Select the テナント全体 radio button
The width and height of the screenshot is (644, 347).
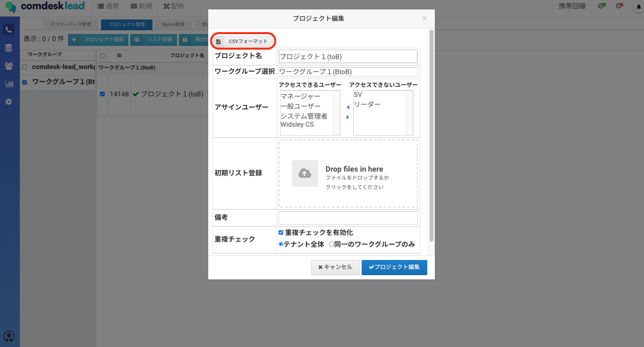(x=281, y=244)
